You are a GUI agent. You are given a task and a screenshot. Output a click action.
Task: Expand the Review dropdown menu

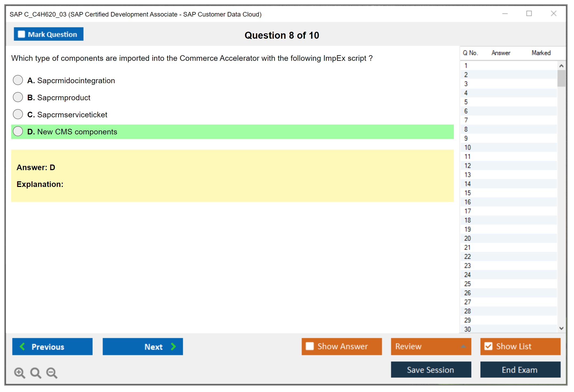(463, 346)
